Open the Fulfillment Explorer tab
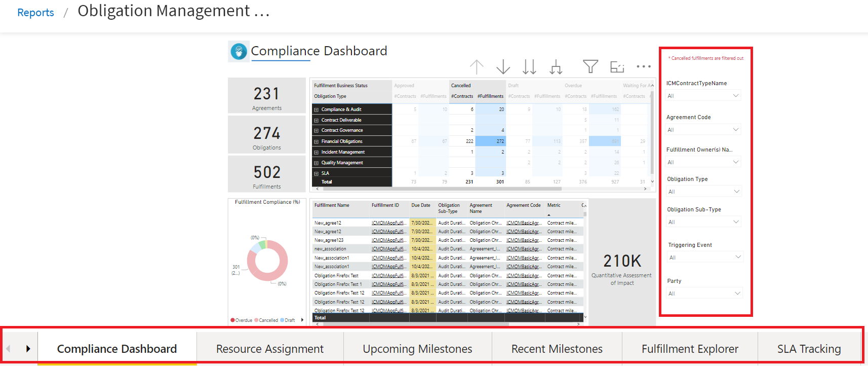The image size is (868, 366). pyautogui.click(x=690, y=349)
